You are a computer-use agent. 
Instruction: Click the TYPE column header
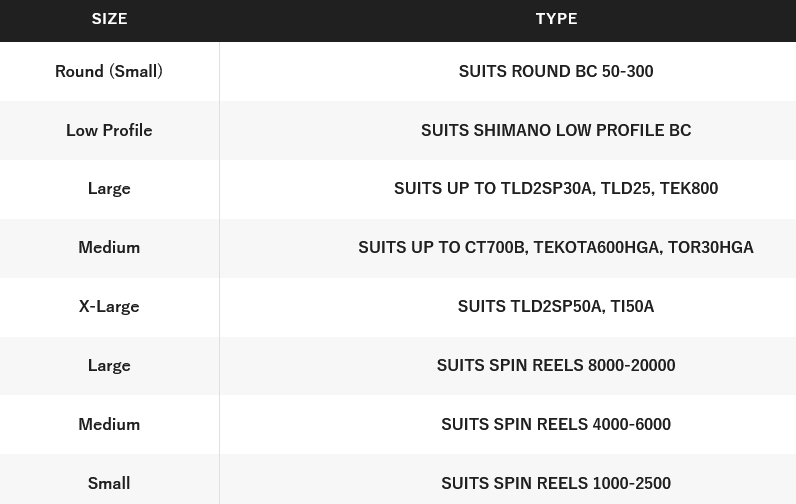click(x=556, y=19)
